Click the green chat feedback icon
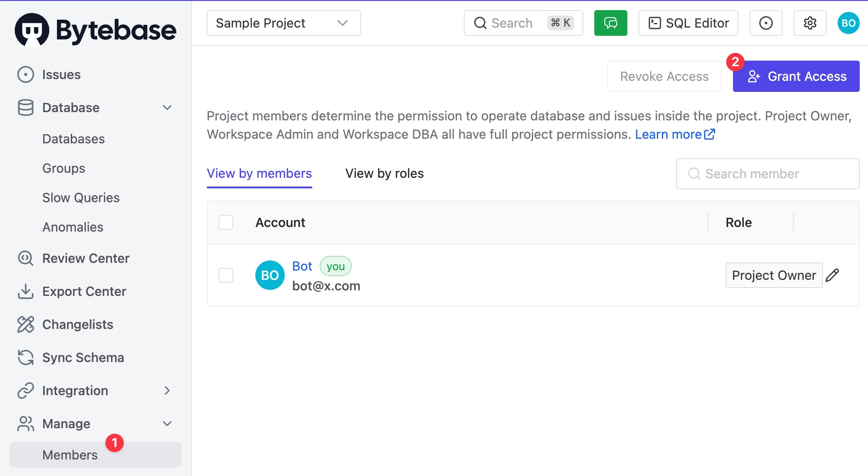Image resolution: width=868 pixels, height=476 pixels. click(x=610, y=23)
